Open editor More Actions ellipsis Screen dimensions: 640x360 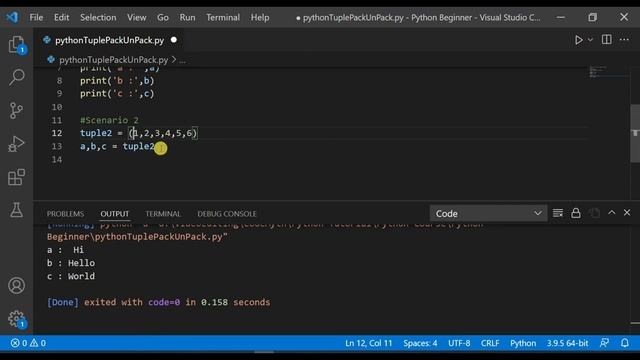click(x=624, y=40)
